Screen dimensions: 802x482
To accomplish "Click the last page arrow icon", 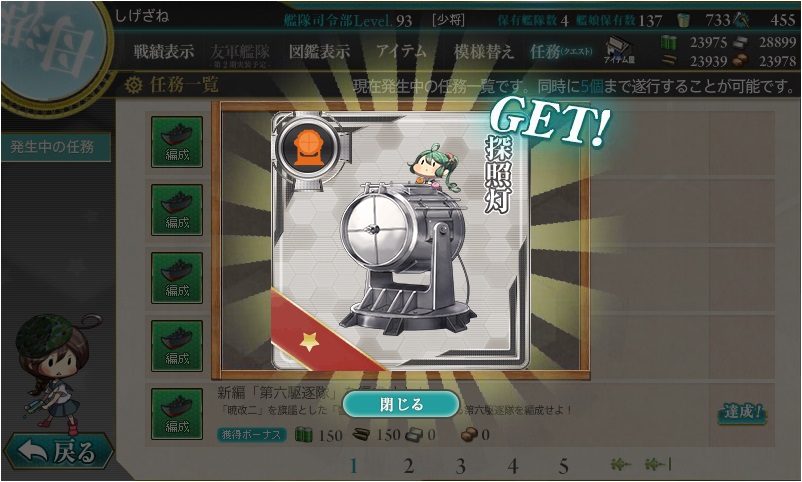I will click(658, 465).
